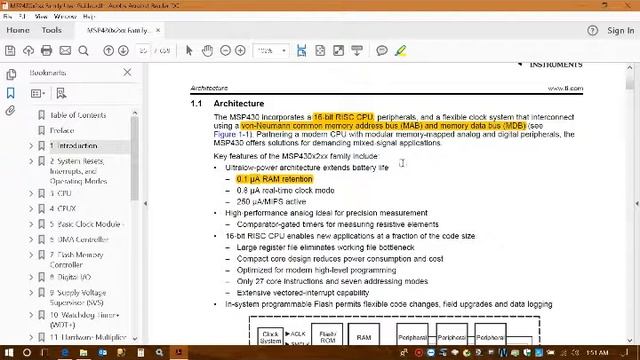Go to previous page arrow
Viewport: 640px width, 360px height.
click(108, 51)
